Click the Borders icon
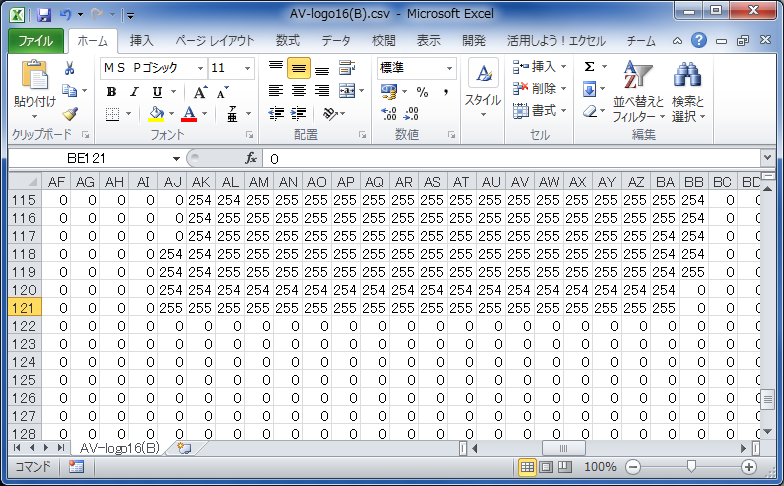 [112, 114]
